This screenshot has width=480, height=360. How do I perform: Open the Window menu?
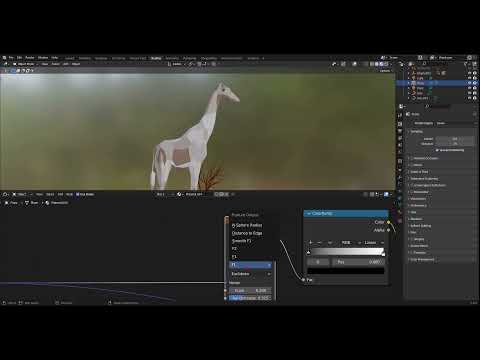coord(43,58)
